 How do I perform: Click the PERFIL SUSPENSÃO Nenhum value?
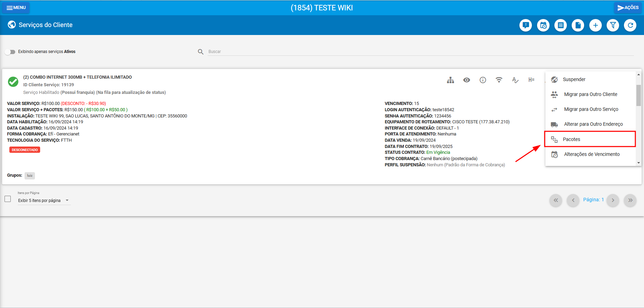coord(466,165)
